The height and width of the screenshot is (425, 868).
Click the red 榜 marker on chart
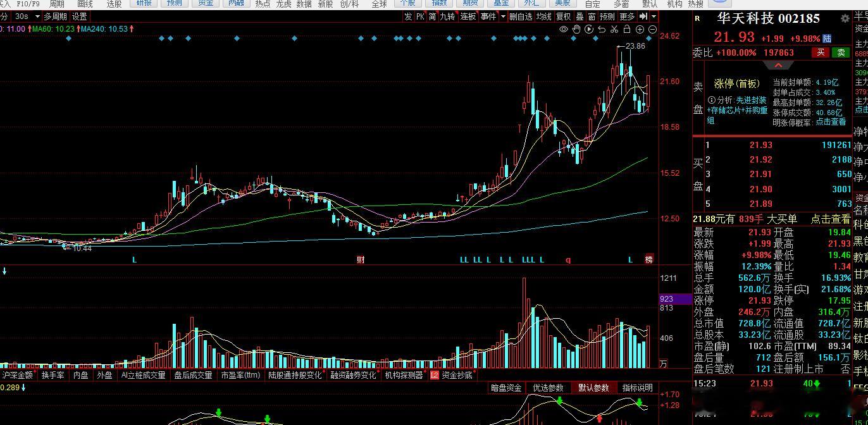click(648, 259)
